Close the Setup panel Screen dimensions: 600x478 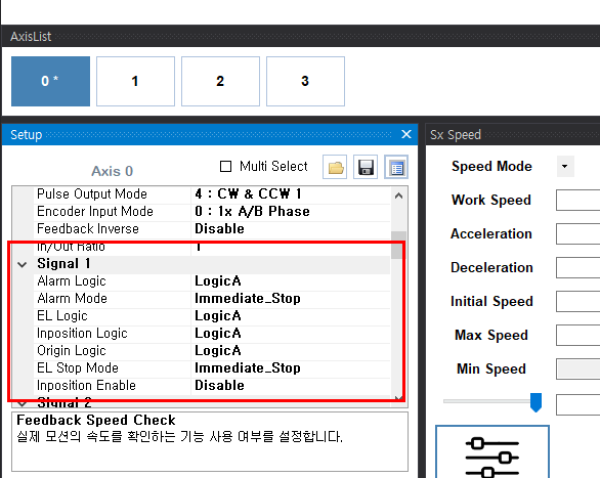tap(406, 134)
